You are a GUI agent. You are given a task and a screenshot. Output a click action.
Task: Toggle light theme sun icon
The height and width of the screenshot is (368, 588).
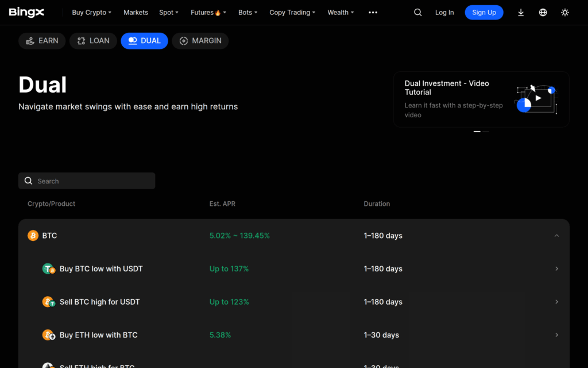click(565, 13)
